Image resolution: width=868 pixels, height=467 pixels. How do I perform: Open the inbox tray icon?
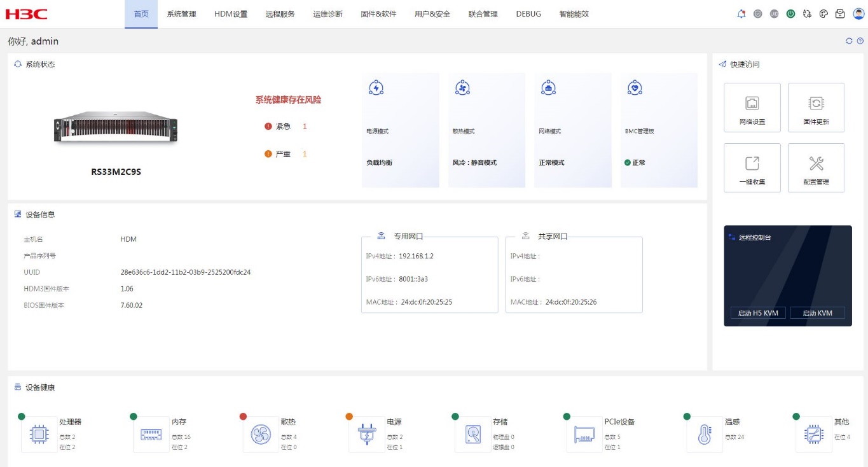point(840,13)
